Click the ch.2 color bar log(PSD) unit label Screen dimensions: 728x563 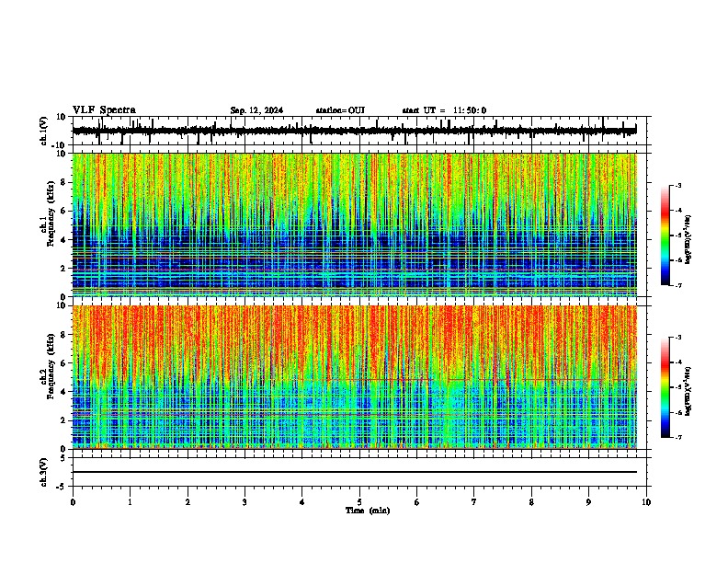click(688, 391)
